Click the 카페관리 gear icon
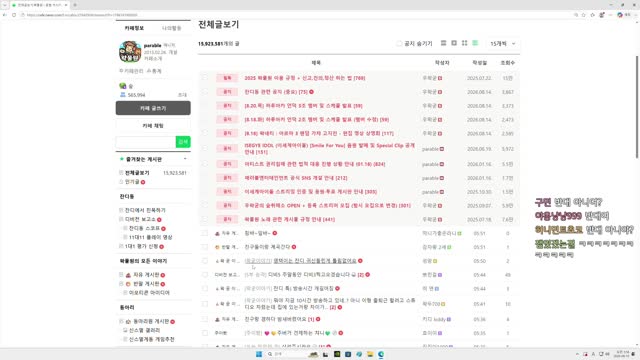The image size is (640, 360). 121,71
